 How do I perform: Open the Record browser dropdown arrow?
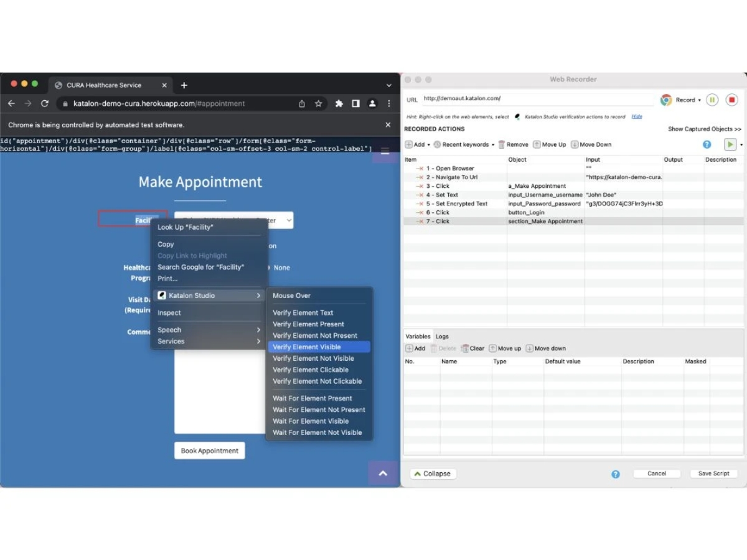click(x=699, y=100)
